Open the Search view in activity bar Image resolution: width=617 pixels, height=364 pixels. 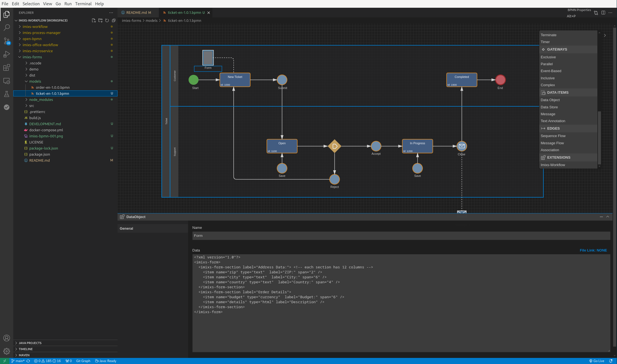7,27
